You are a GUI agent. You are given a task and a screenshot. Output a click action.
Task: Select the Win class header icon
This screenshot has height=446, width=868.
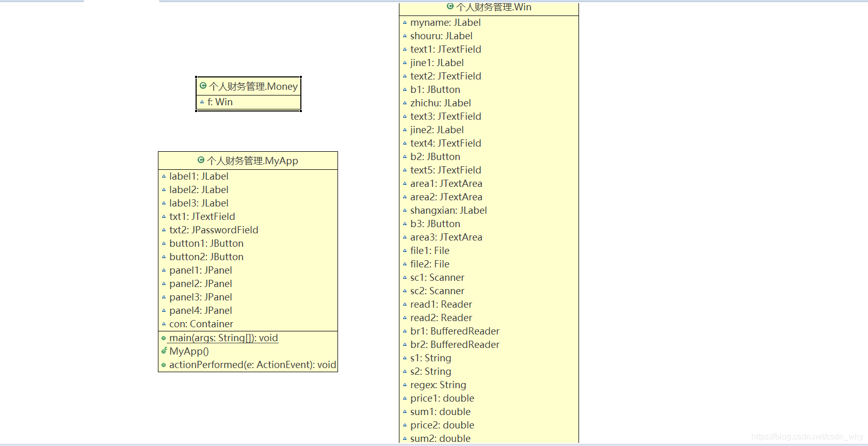point(450,6)
